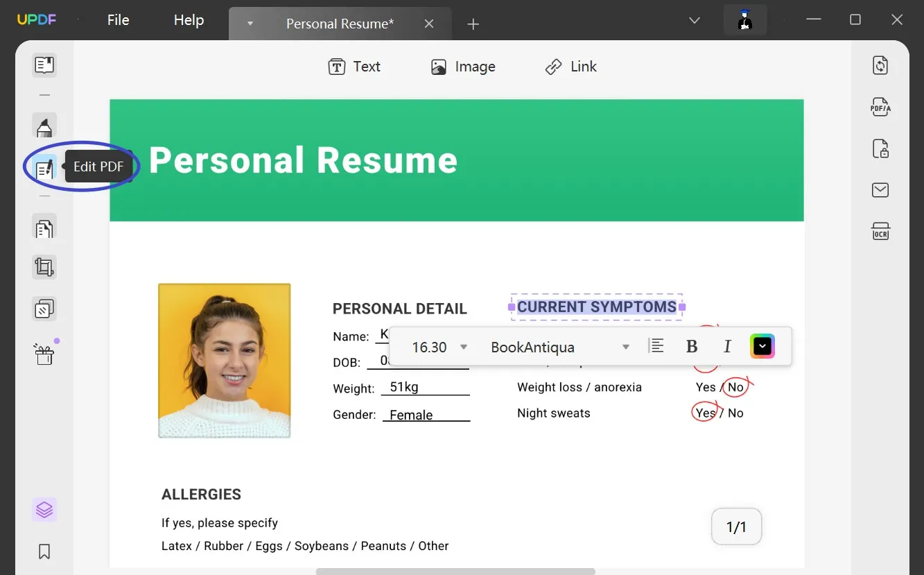
Task: Open the font size dropdown
Action: pos(463,347)
